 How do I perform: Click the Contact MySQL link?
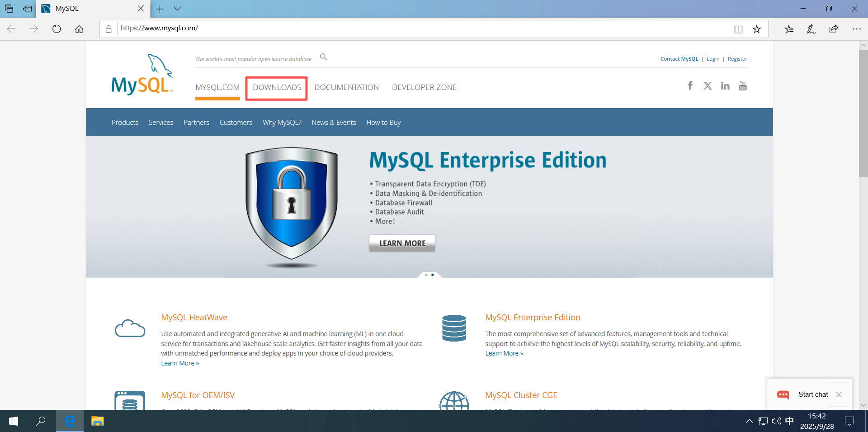[x=679, y=59]
